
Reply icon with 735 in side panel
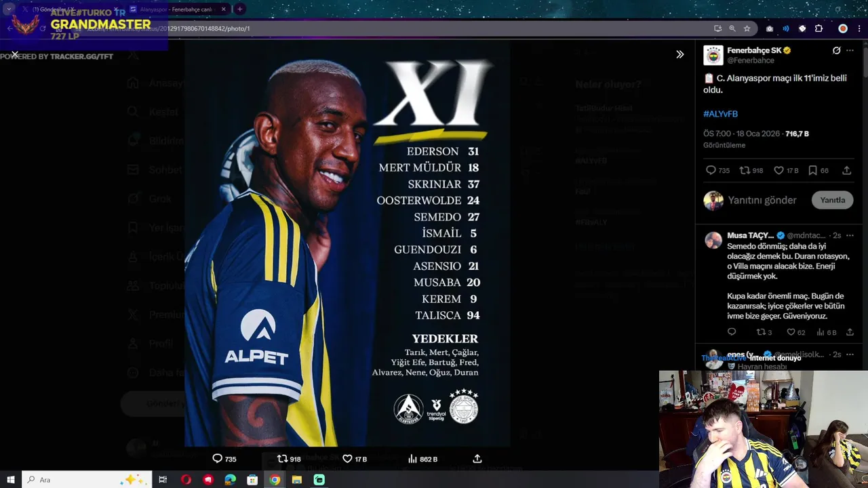[711, 171]
